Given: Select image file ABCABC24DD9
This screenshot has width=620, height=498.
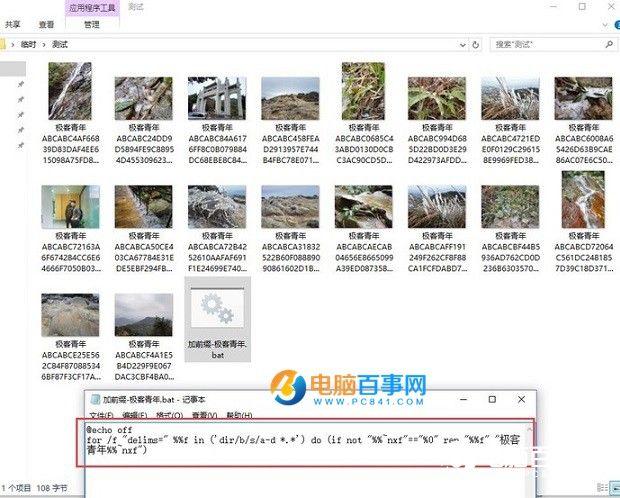Looking at the screenshot, I should [x=144, y=98].
